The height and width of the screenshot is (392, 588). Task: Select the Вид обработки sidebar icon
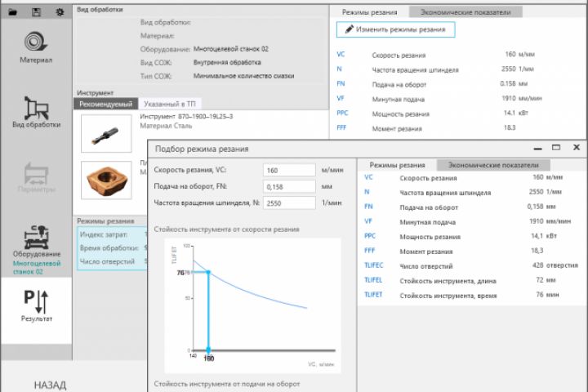pos(37,112)
